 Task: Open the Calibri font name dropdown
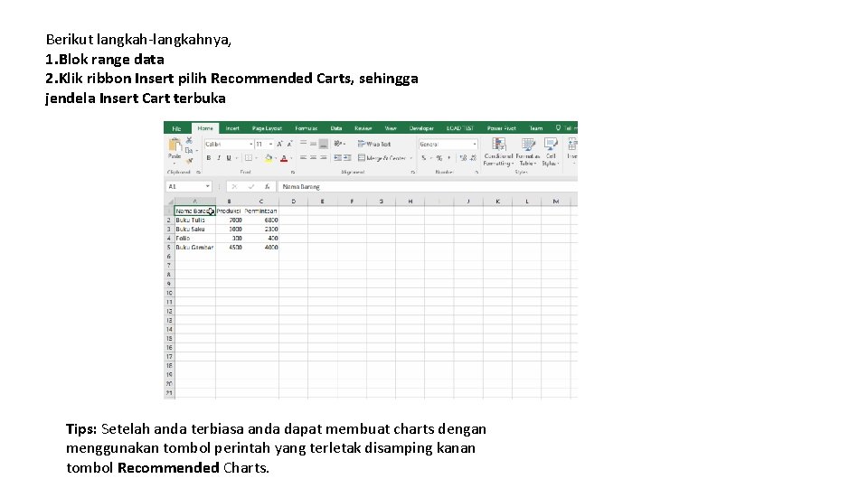tap(250, 144)
